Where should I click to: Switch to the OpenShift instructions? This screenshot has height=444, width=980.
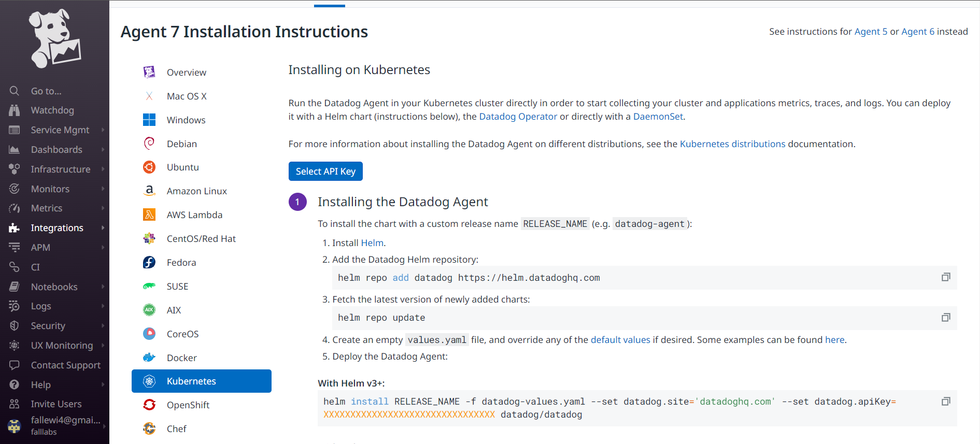point(188,405)
